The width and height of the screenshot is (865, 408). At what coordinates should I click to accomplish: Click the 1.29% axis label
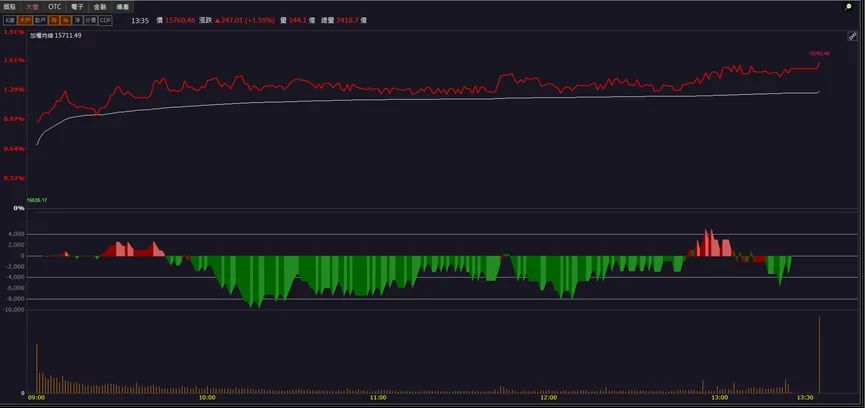[14, 89]
